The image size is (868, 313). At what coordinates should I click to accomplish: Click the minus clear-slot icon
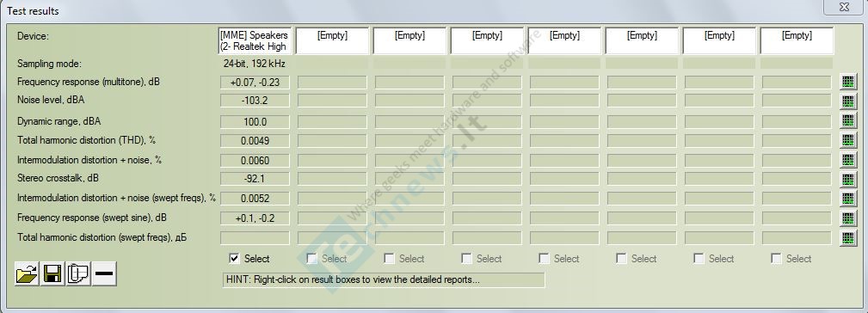[104, 273]
